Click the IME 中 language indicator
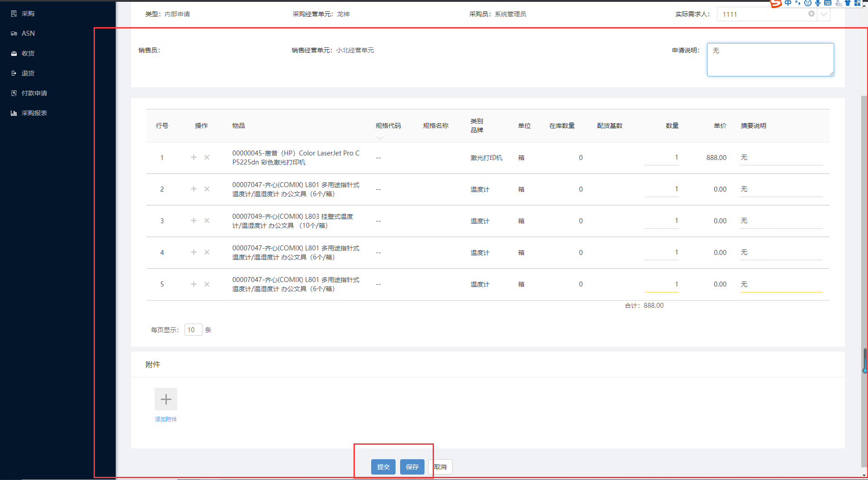Image resolution: width=868 pixels, height=480 pixels. [x=788, y=3]
